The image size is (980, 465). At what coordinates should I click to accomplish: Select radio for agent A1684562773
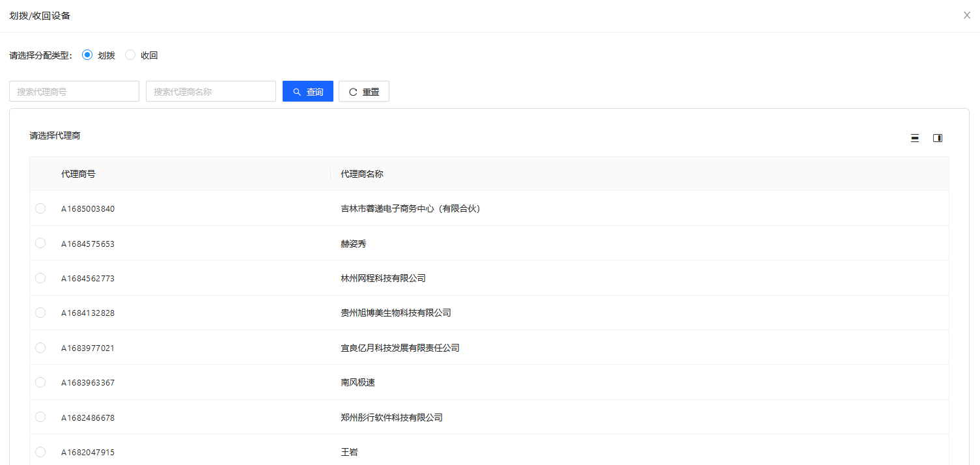pyautogui.click(x=40, y=278)
